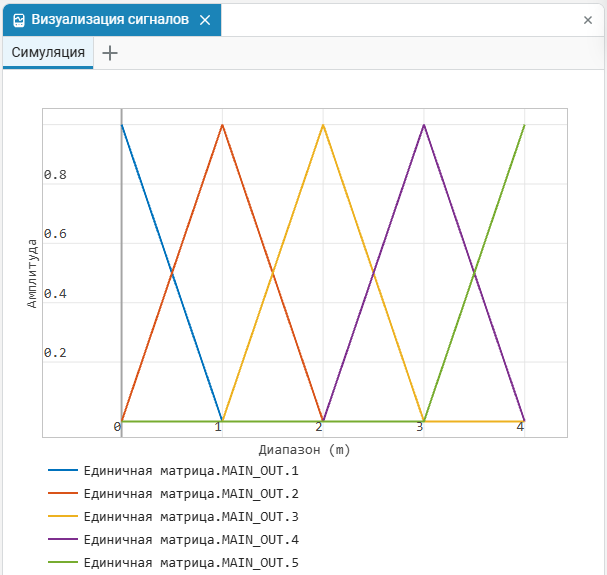Click the green swatch for MAIN_OUT.5
Screen dimensions: 607x575
coord(63,561)
